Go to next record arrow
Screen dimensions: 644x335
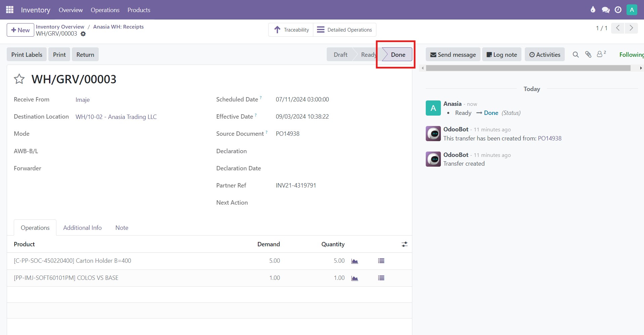pos(631,28)
